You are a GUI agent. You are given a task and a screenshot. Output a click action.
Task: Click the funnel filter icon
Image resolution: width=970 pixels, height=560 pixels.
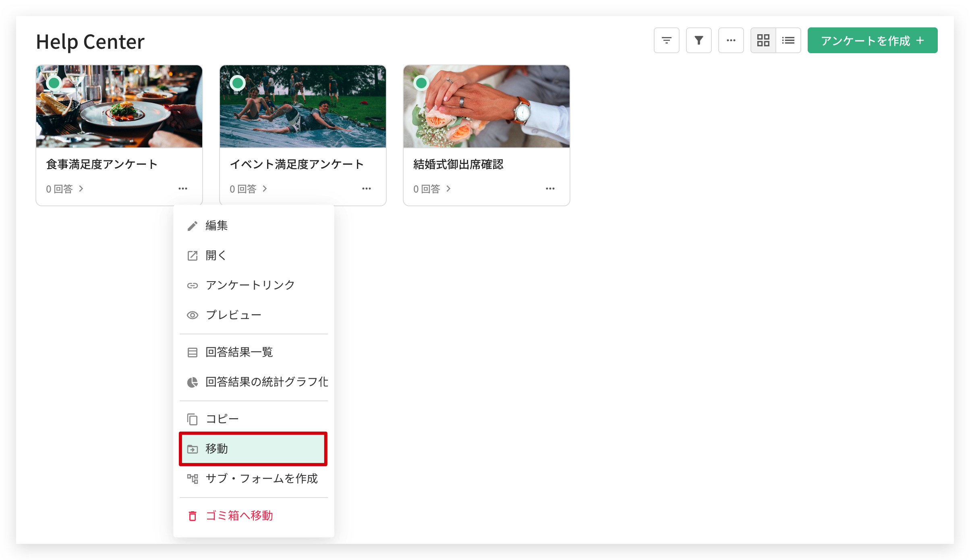[x=698, y=40]
